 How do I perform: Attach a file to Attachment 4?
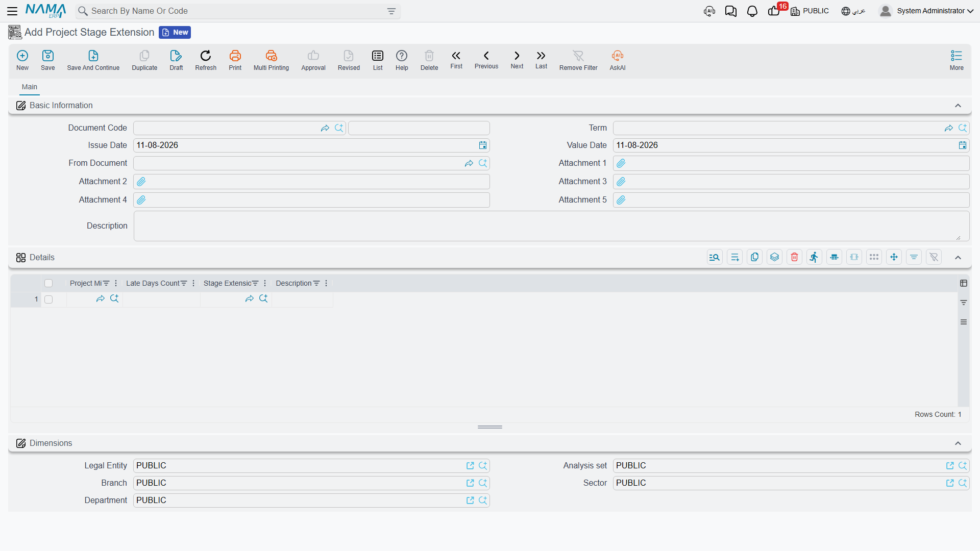click(141, 200)
